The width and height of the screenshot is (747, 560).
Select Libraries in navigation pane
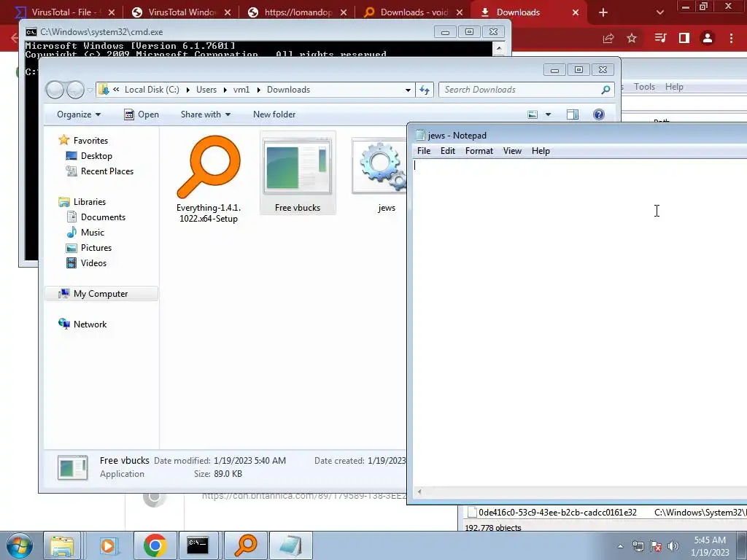pyautogui.click(x=89, y=201)
